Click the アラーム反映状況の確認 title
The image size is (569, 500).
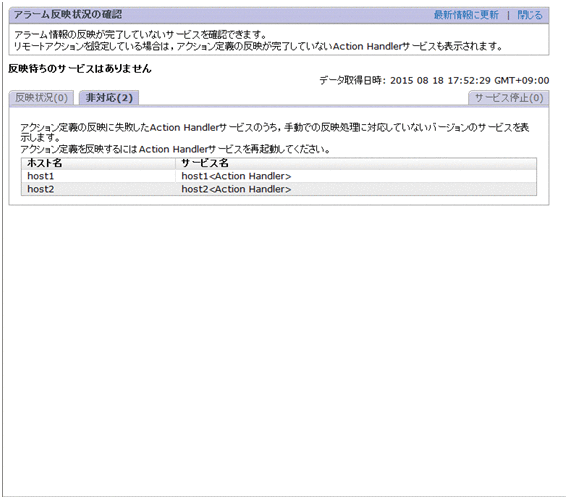pyautogui.click(x=68, y=15)
